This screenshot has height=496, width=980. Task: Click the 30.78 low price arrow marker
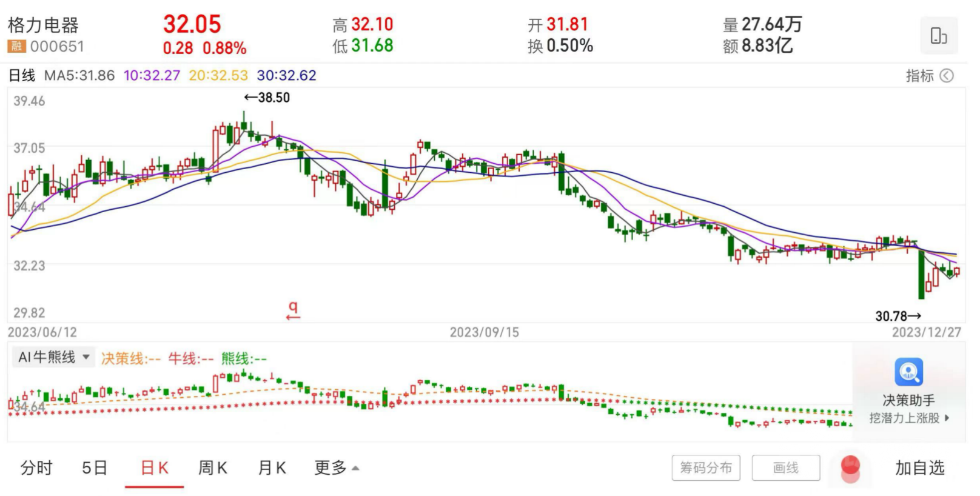pos(898,316)
